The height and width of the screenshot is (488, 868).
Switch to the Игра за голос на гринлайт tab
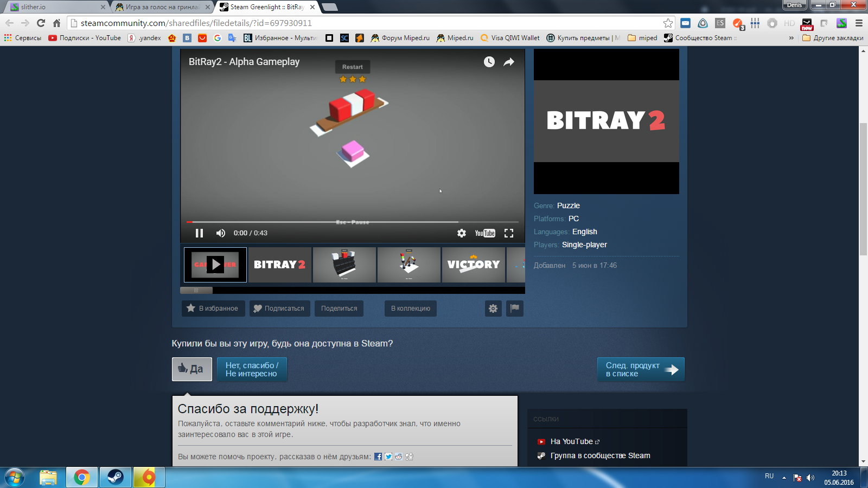pos(163,7)
